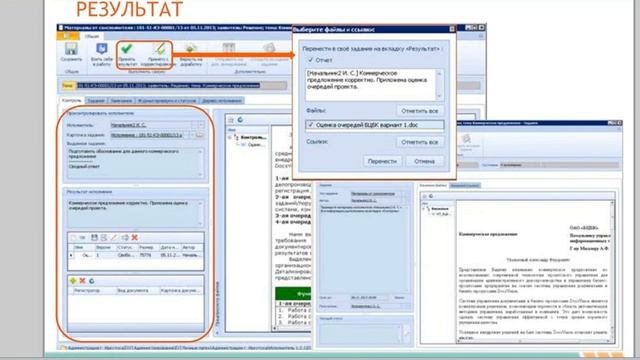Image resolution: width=640 pixels, height=360 pixels.
Task: Close the Выберите файлы и ссылки dialog
Action: click(452, 29)
